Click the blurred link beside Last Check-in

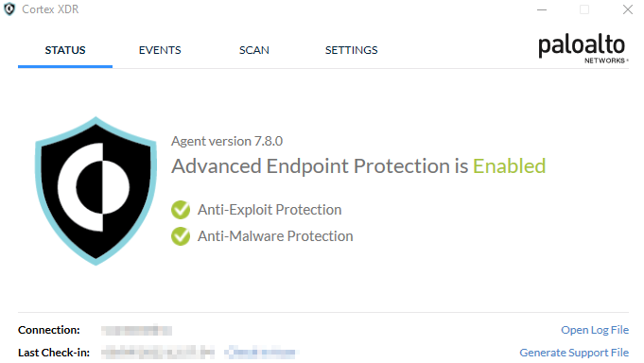click(260, 353)
